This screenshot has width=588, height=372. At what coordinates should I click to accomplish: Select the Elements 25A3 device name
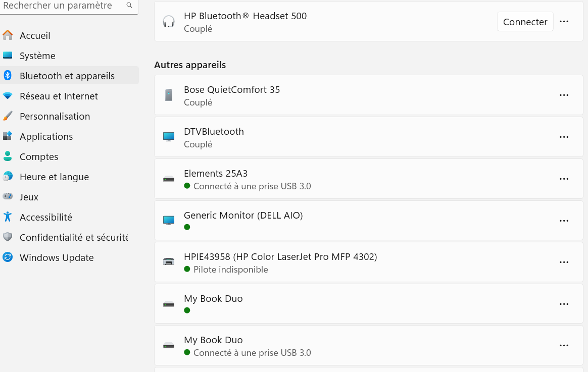(216, 174)
